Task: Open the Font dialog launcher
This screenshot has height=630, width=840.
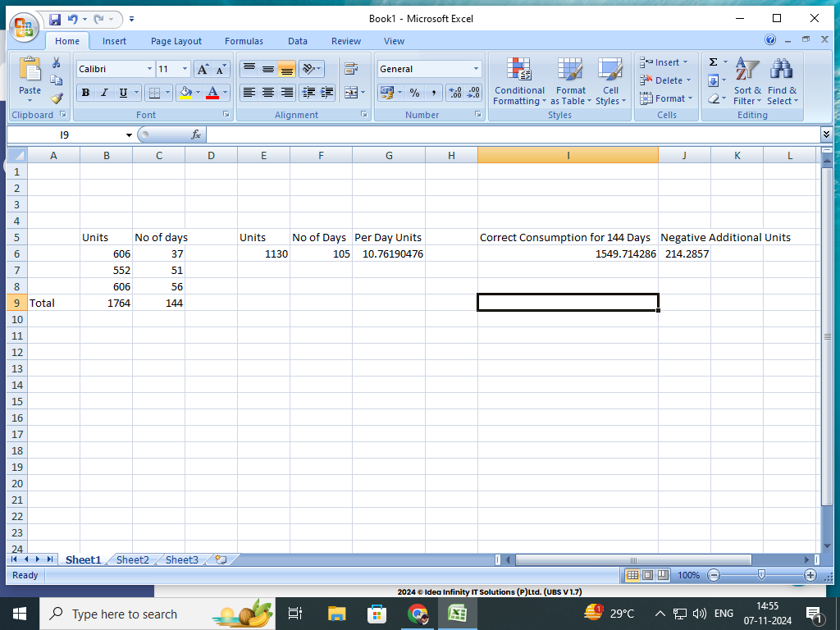Action: 226,115
